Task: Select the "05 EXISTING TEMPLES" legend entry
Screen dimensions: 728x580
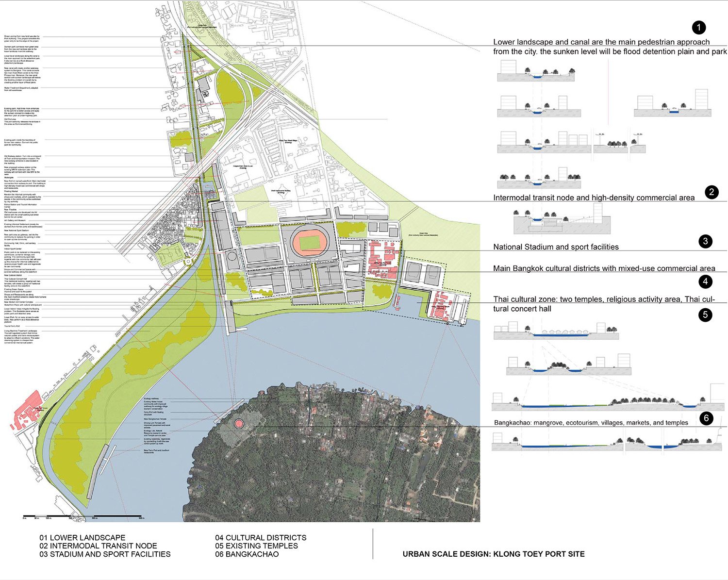Action: 256,546
